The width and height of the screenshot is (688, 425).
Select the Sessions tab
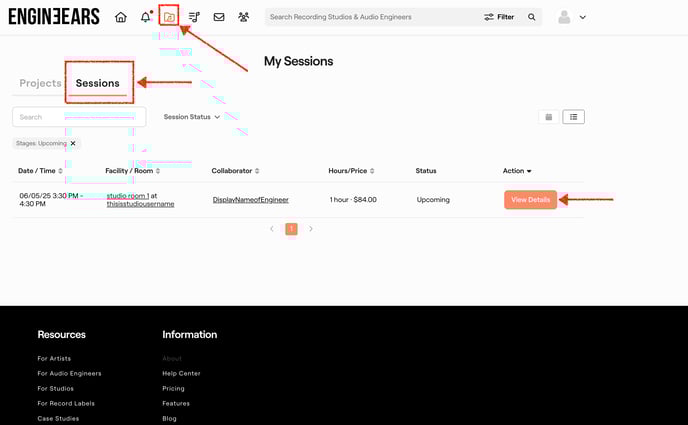(x=98, y=83)
